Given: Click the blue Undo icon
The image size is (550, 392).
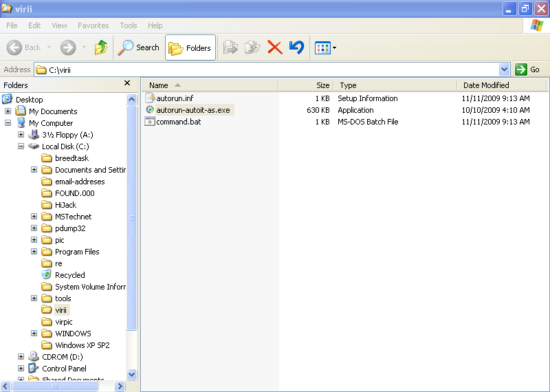Looking at the screenshot, I should coord(297,47).
